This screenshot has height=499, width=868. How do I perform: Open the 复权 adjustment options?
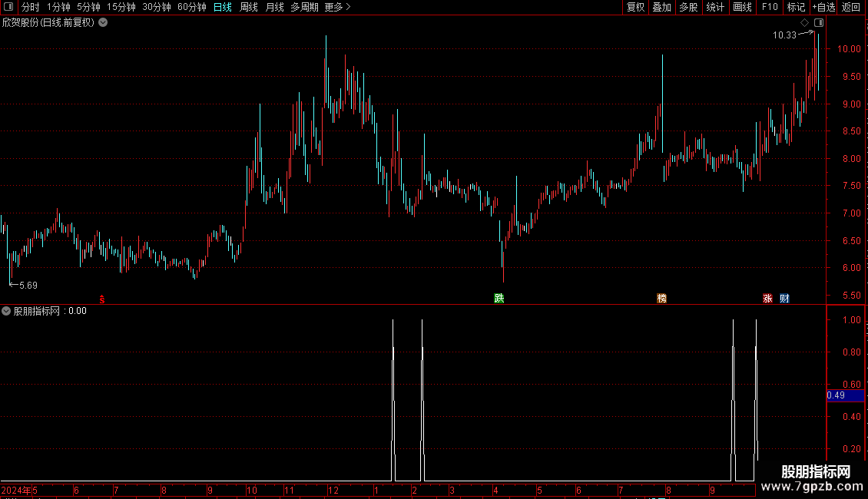point(635,7)
